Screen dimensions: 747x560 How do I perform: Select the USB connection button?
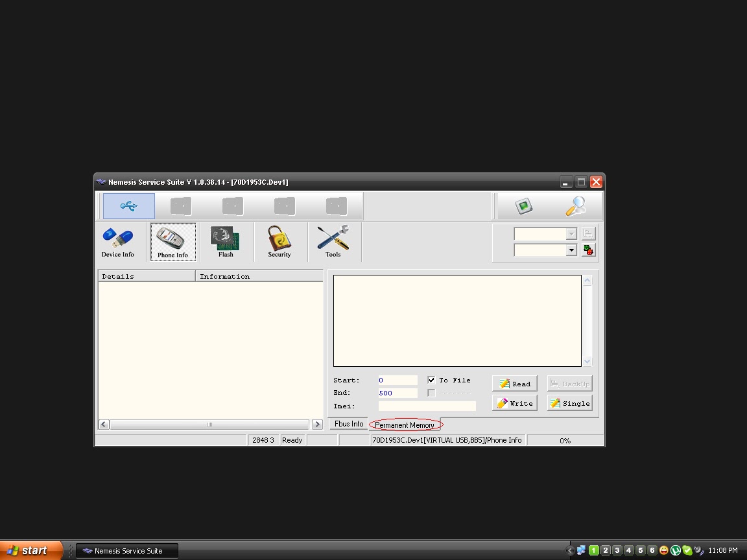[x=128, y=205]
